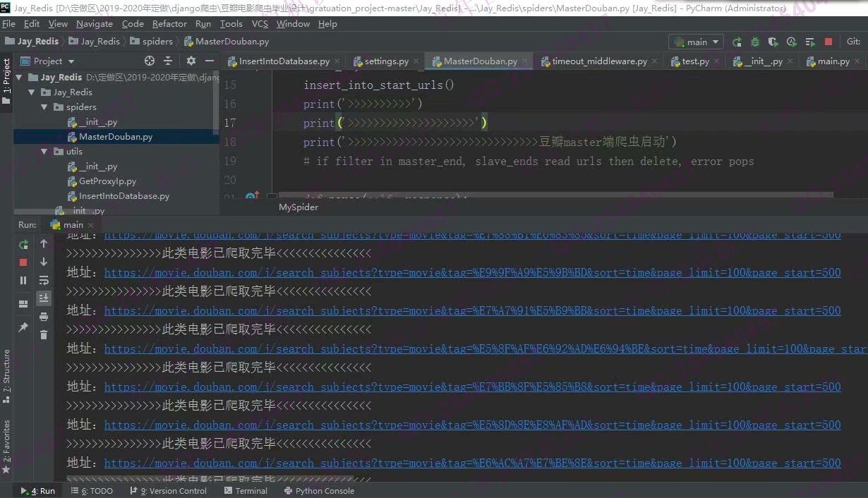Screen dimensions: 868x498
Task: Rerun main in the Run panel
Action: 23,244
